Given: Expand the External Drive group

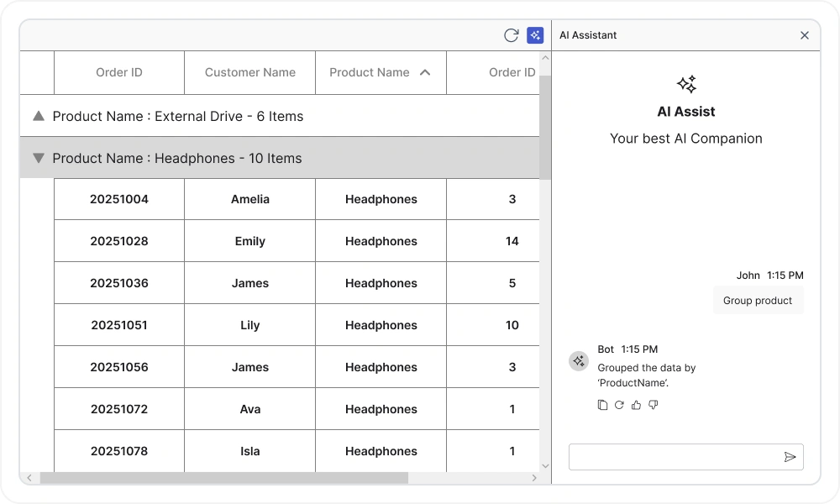Looking at the screenshot, I should tap(39, 116).
